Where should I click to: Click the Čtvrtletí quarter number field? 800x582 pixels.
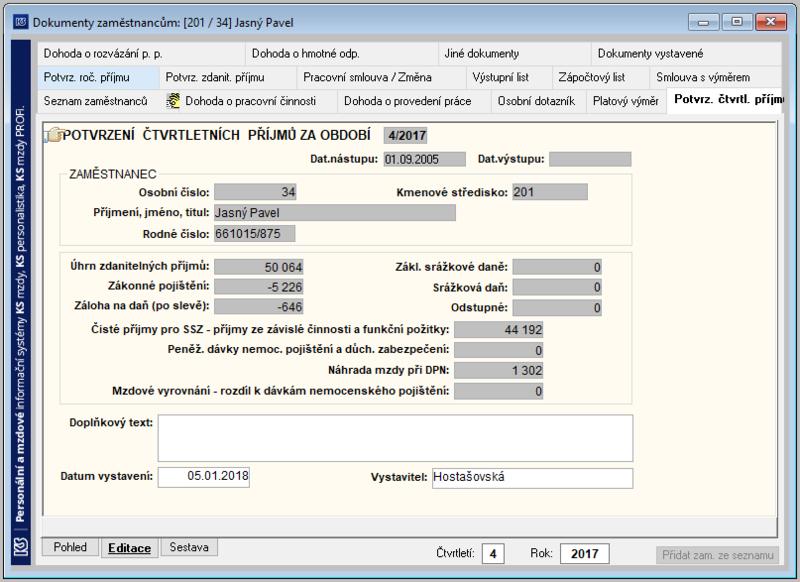pos(493,554)
